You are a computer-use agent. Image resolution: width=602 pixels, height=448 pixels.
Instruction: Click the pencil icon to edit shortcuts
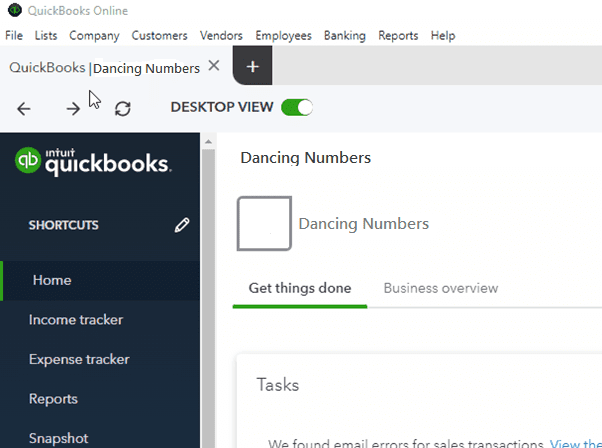click(182, 226)
